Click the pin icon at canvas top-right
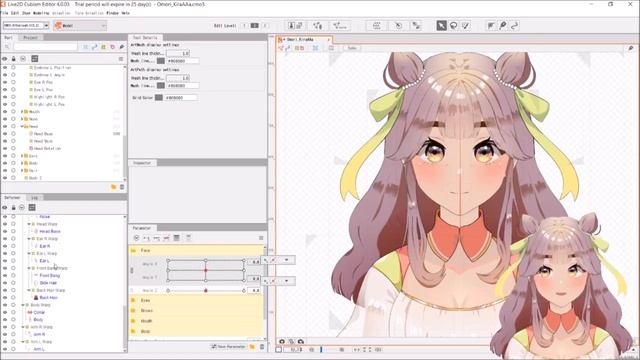 tap(631, 48)
